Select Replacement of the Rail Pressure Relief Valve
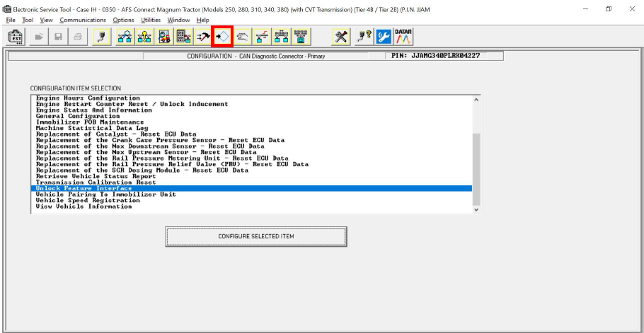The width and height of the screenshot is (644, 333). 251,165
